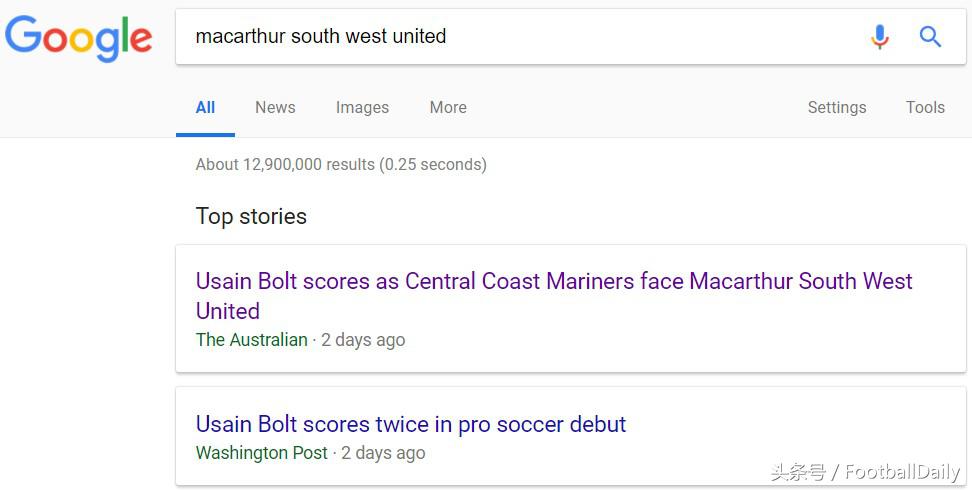Open the 'Usain Bolt scores as Central Coast Mariners' story
Viewport: 972px width, 491px height.
tap(553, 282)
